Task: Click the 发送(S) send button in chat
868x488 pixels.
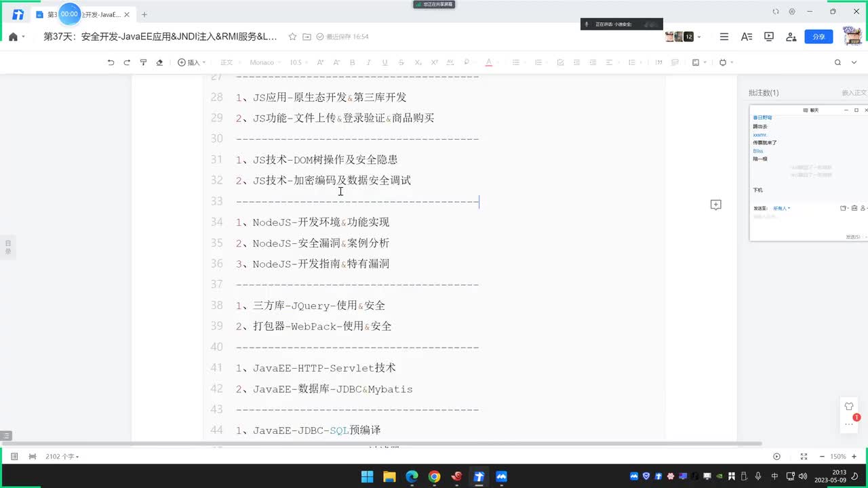Action: 853,237
